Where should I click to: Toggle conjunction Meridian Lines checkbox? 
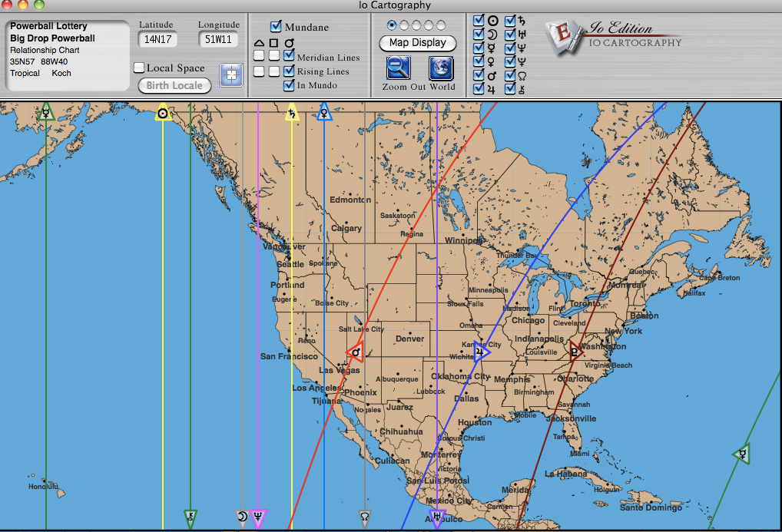point(289,55)
